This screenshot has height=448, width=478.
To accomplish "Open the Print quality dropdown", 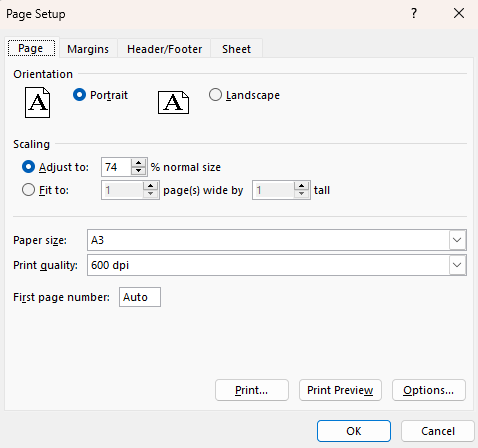I will coord(457,265).
